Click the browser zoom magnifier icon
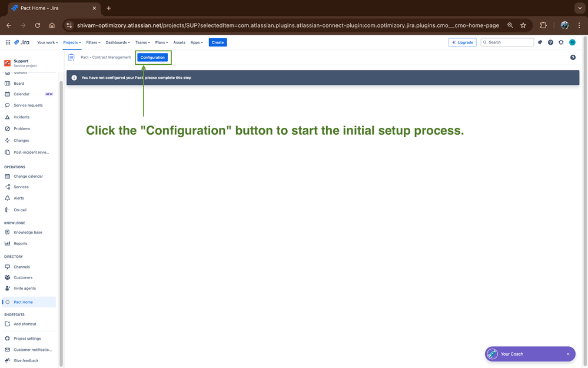This screenshot has width=588, height=368. point(510,25)
